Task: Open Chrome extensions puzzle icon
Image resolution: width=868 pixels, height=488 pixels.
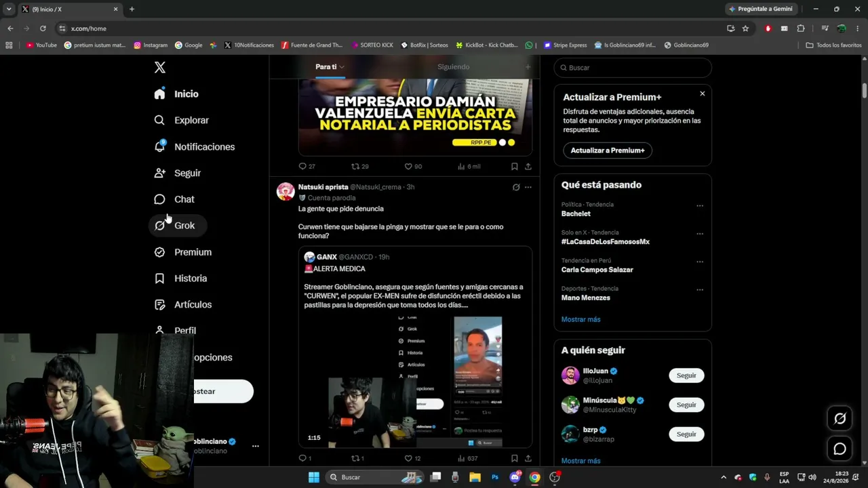Action: (801, 28)
